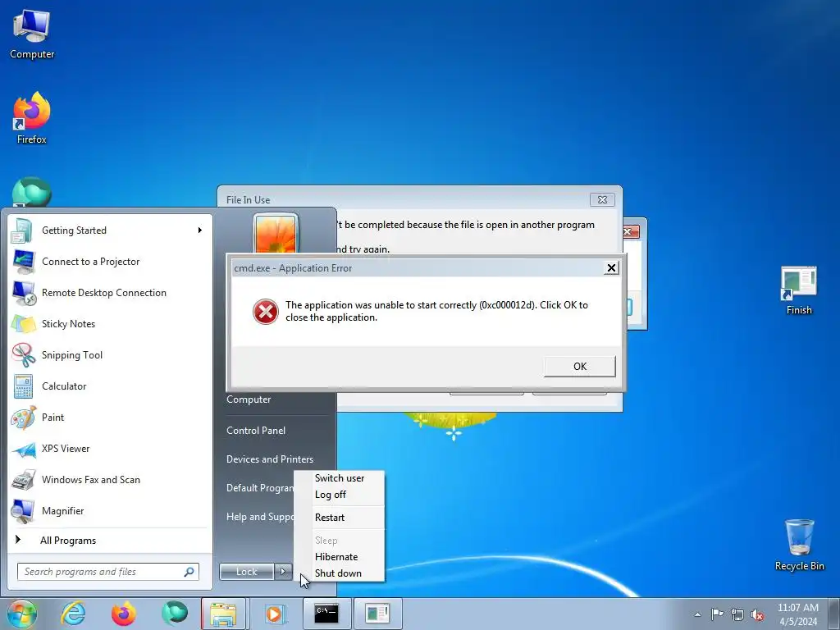Viewport: 840px width, 630px height.
Task: Click the Magnifier icon in Start menu
Action: (x=23, y=510)
